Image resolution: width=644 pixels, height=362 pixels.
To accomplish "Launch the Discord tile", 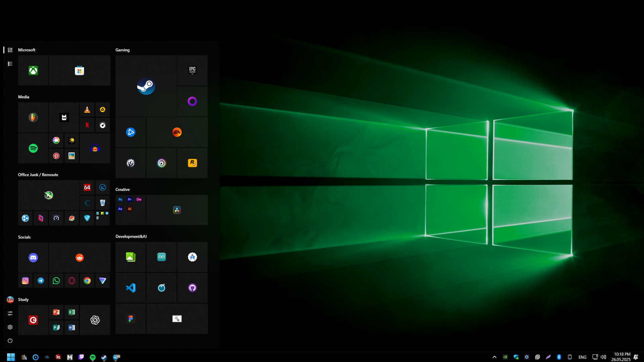I will [33, 258].
